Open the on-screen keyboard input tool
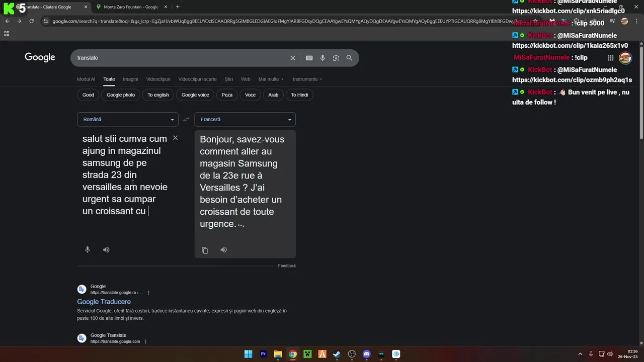 tap(309, 58)
